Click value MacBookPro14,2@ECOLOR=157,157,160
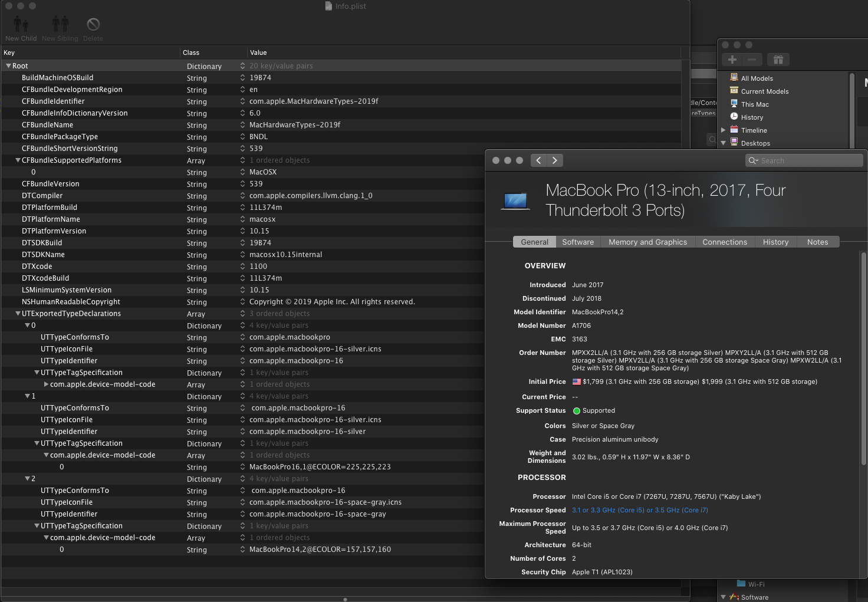The height and width of the screenshot is (602, 868). point(320,550)
